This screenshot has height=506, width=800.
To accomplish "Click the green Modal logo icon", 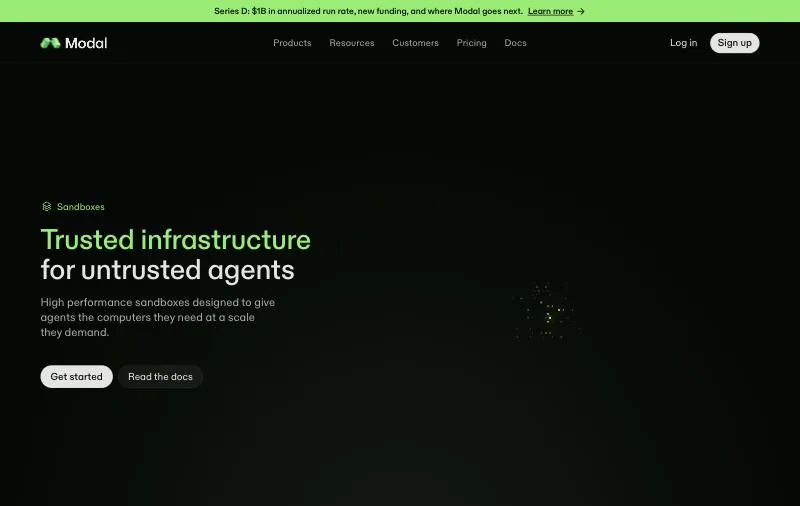I will (51, 43).
